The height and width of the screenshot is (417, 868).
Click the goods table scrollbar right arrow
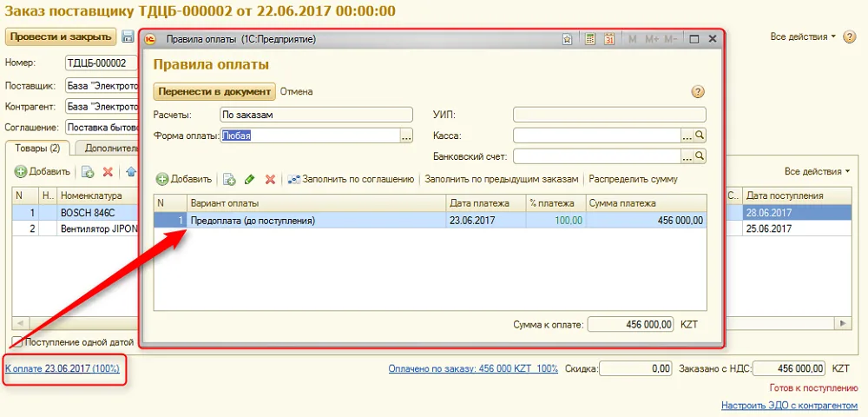[844, 323]
